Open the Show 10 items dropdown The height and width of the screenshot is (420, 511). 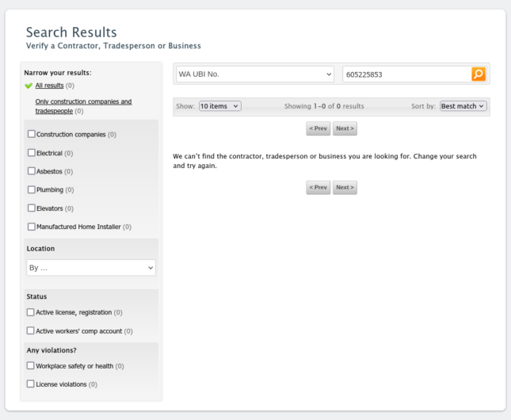pyautogui.click(x=219, y=106)
